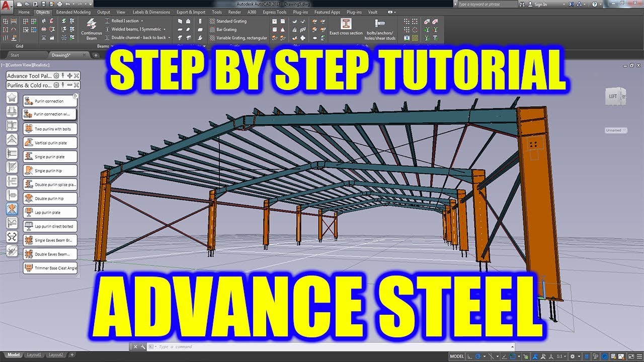Click Single purlin plate joint
Image resolution: width=644 pixels, height=362 pixels.
click(x=50, y=157)
